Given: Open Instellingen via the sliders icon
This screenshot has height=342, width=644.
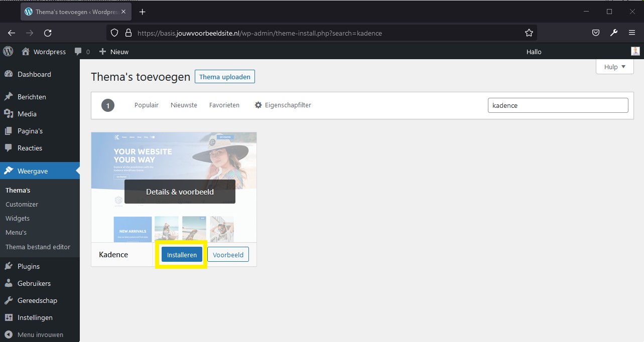Looking at the screenshot, I should 10,317.
